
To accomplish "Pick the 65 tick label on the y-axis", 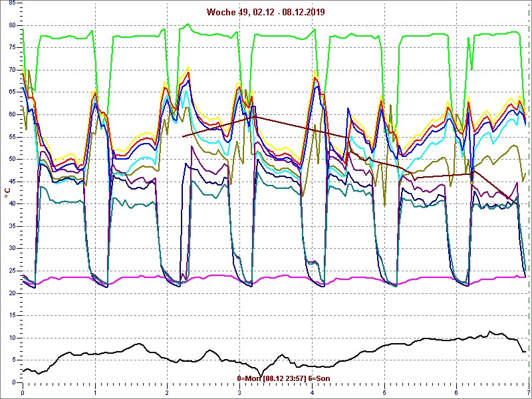I will click(11, 92).
